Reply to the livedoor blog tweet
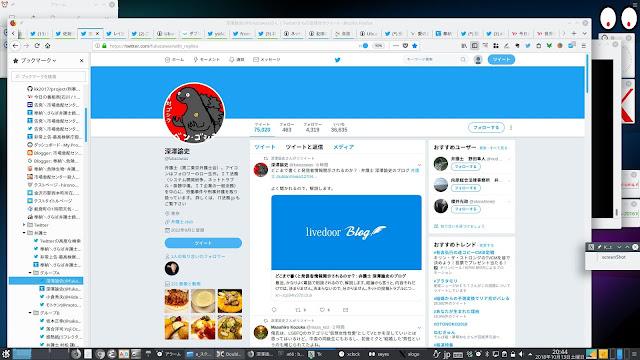 [x=274, y=310]
